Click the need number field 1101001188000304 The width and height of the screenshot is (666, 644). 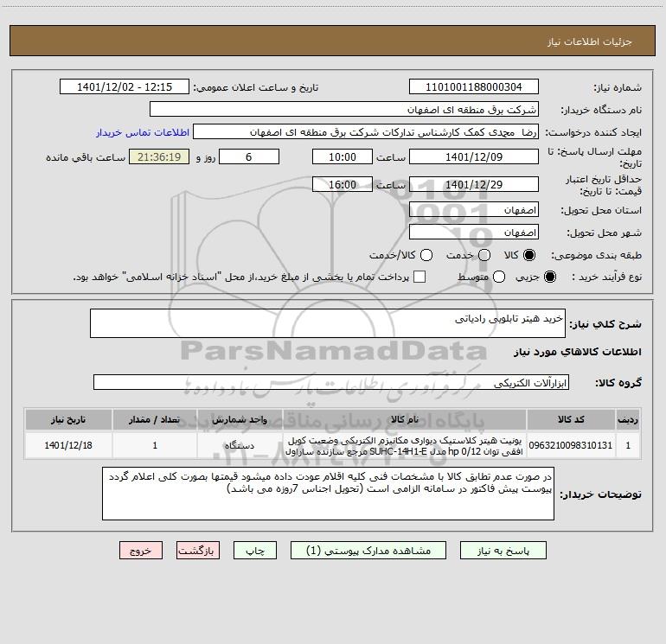474,87
